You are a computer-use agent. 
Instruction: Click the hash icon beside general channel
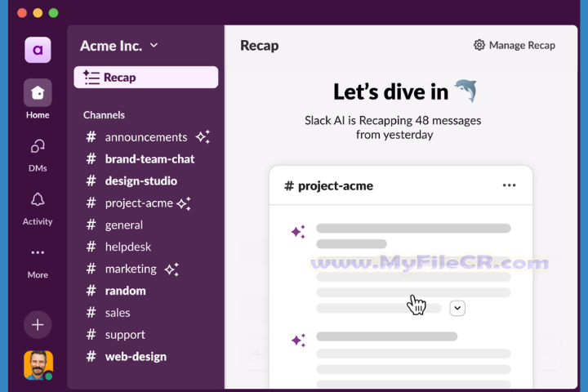click(91, 225)
